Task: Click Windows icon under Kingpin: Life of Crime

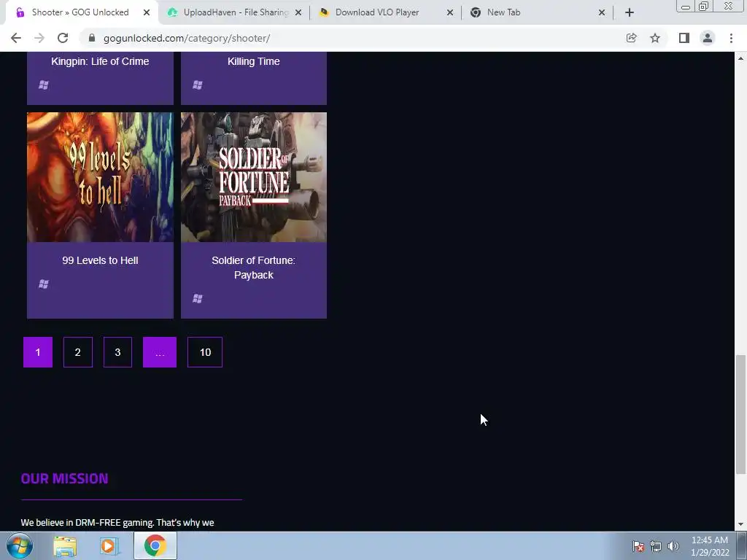Action: coord(43,85)
